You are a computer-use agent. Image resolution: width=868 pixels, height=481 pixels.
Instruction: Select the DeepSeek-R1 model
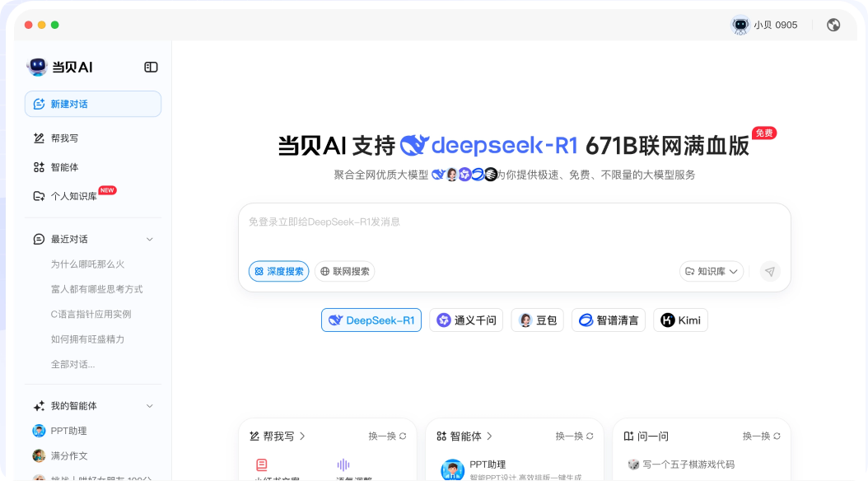click(371, 320)
